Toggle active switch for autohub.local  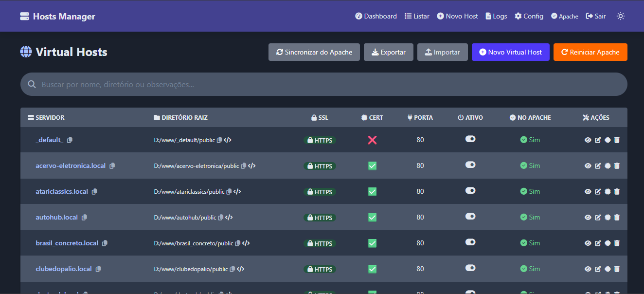[470, 216]
